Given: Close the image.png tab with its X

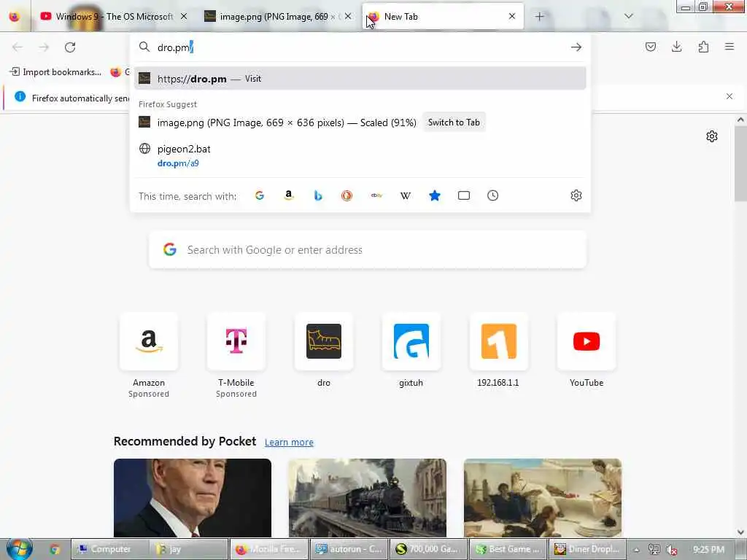Looking at the screenshot, I should 348,17.
